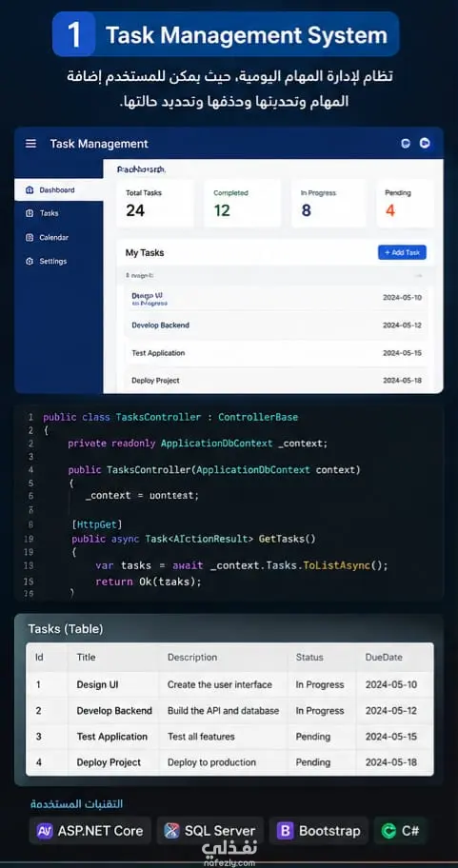Open the Design UI task in My Tasks
Screen dimensions: 458x868
click(276, 299)
